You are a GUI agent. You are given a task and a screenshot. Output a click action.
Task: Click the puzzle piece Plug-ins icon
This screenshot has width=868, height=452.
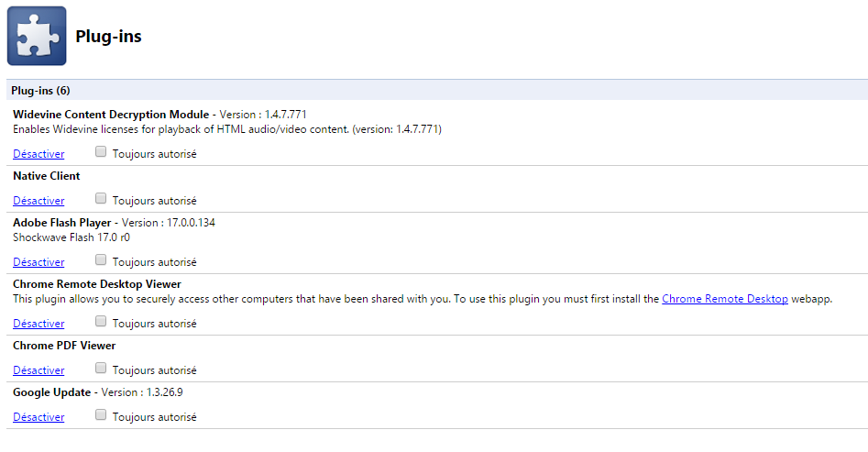coord(37,36)
